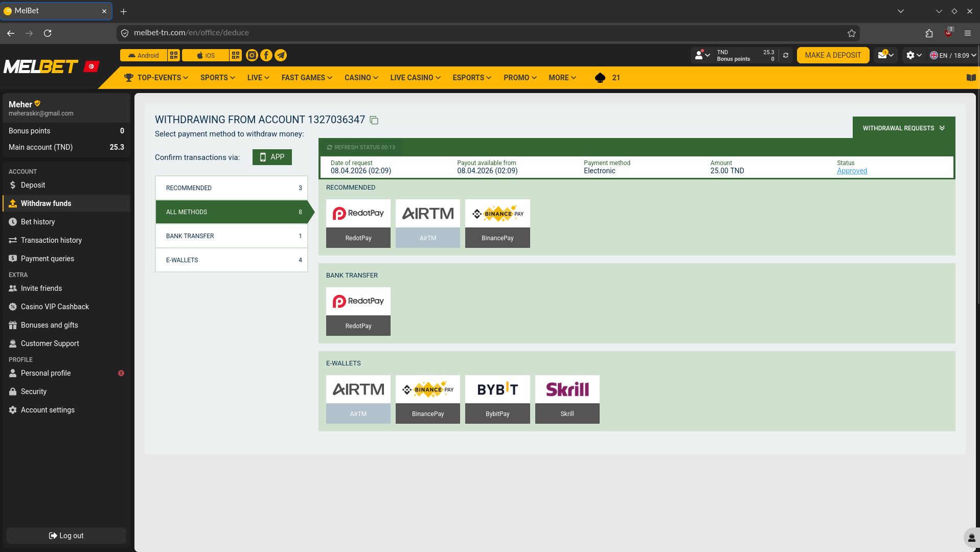Select BybitPay e-wallet
The height and width of the screenshot is (552, 980).
(x=497, y=399)
